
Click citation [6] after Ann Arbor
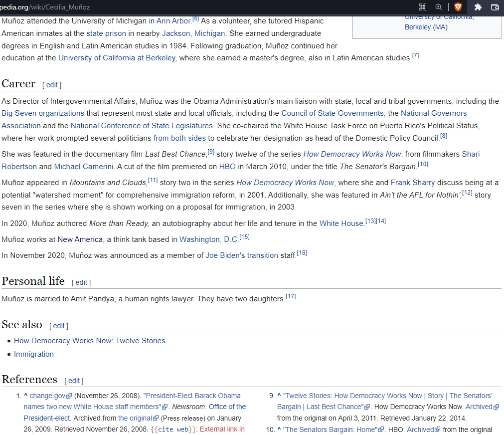coord(196,18)
